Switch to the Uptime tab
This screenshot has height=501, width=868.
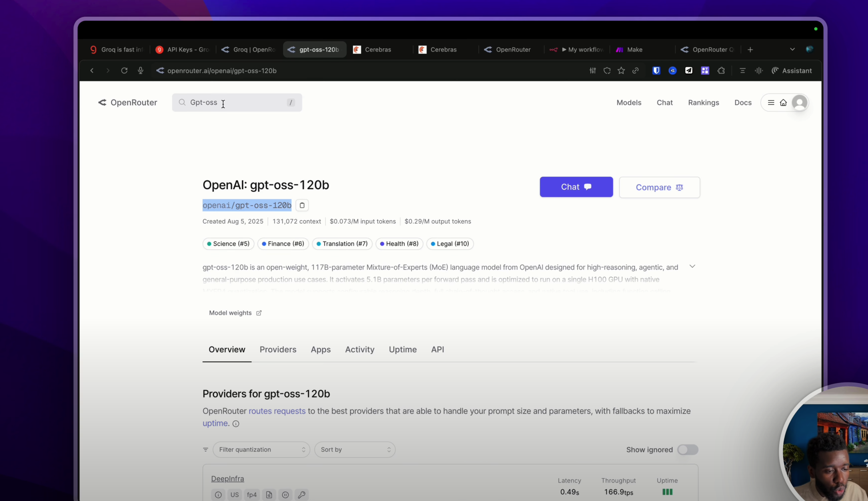[x=402, y=350]
